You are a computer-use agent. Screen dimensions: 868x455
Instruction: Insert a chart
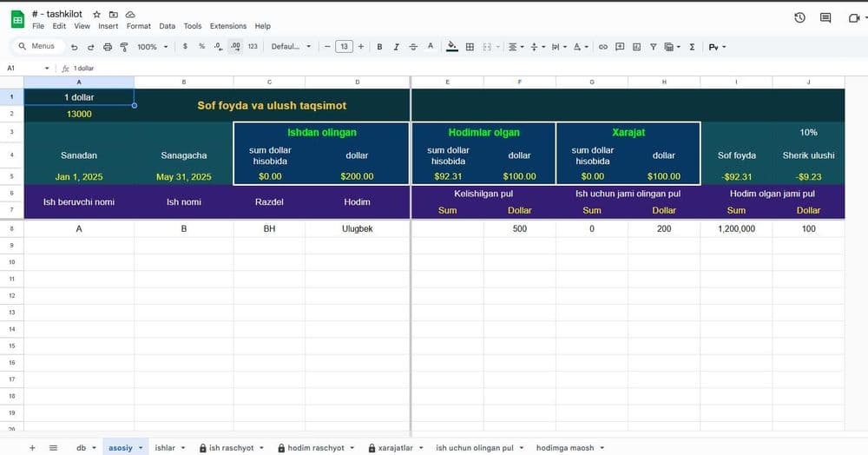click(636, 47)
